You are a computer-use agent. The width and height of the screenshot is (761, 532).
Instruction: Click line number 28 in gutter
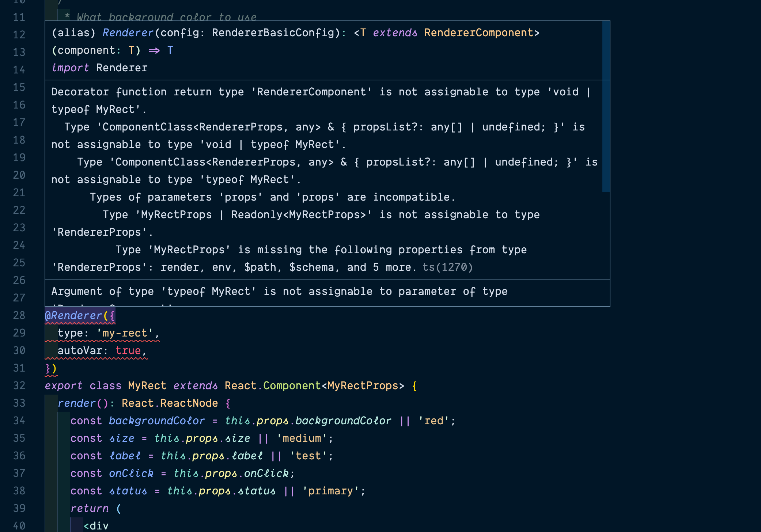(19, 316)
